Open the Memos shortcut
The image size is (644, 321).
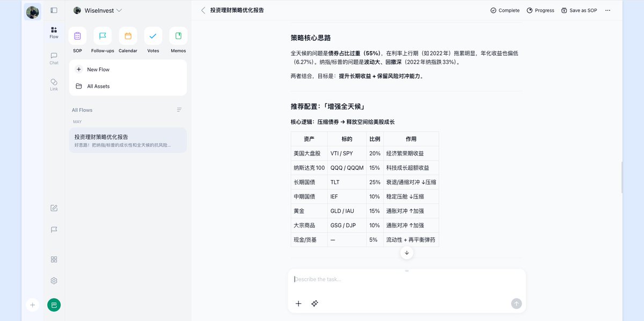(178, 40)
